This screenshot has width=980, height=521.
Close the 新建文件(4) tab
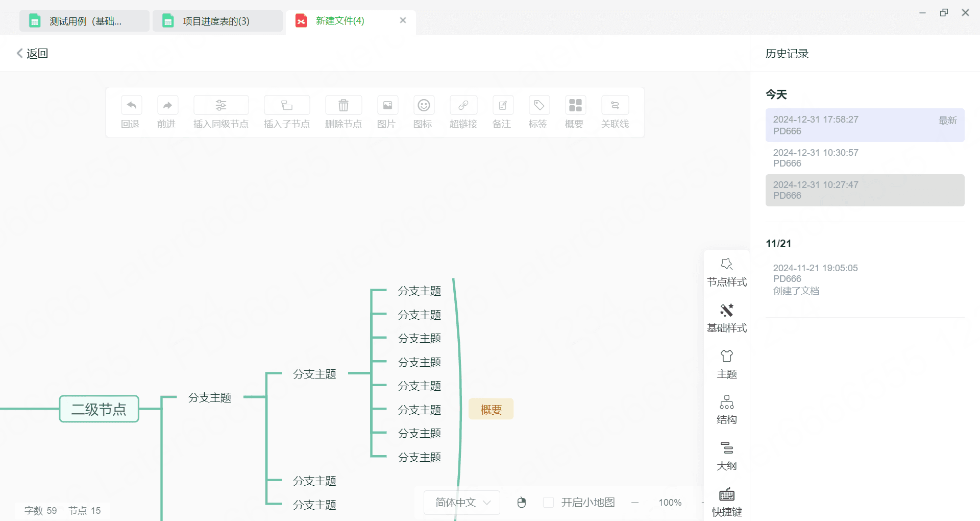[x=403, y=20]
